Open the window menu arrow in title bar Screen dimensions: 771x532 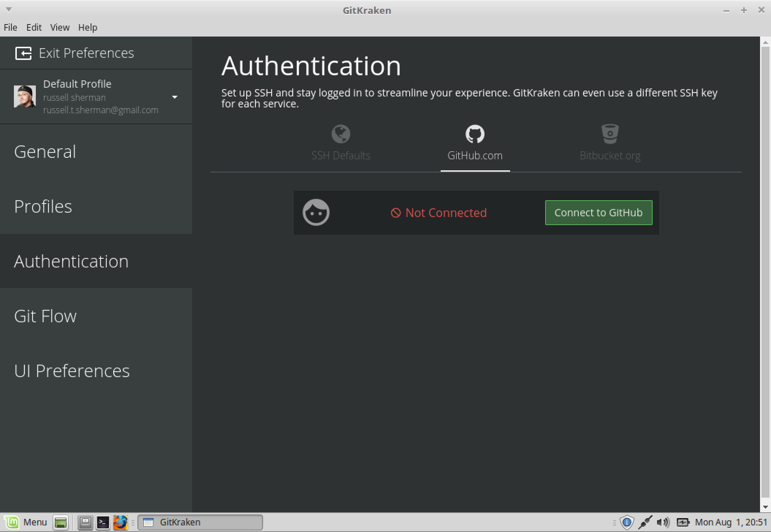coord(9,9)
